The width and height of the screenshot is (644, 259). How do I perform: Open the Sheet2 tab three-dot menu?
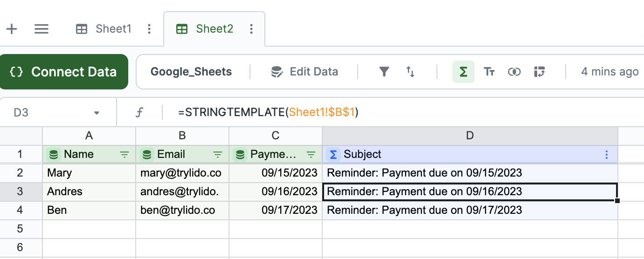coord(251,29)
